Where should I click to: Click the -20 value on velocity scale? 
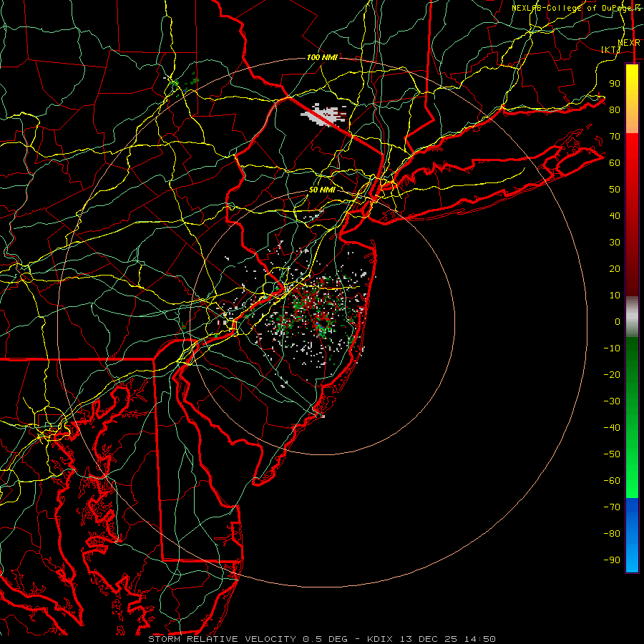(x=612, y=374)
